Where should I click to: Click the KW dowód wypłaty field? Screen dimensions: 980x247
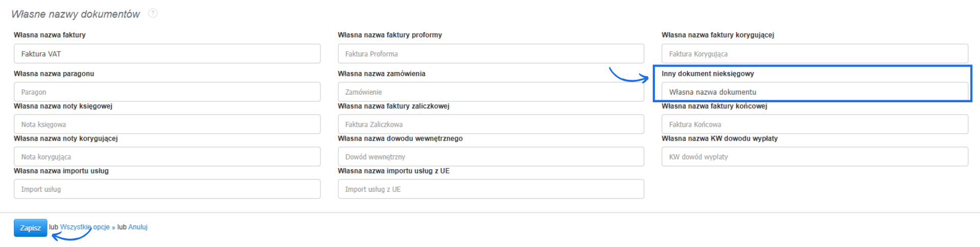click(x=815, y=156)
